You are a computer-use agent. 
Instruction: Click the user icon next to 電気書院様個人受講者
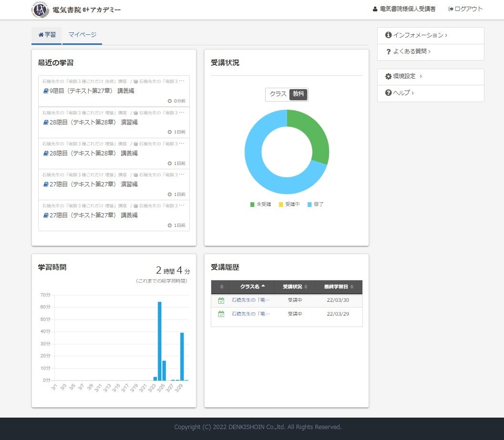[x=375, y=8]
